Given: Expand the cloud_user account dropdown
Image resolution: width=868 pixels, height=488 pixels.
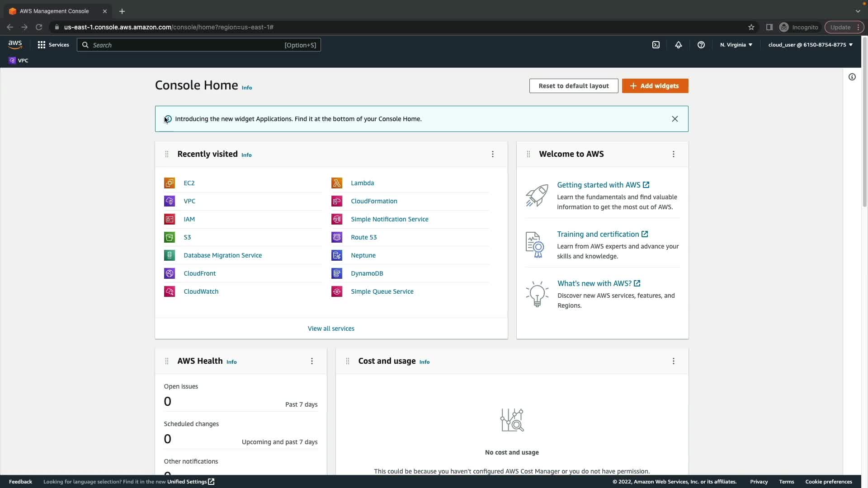Looking at the screenshot, I should coord(810,45).
